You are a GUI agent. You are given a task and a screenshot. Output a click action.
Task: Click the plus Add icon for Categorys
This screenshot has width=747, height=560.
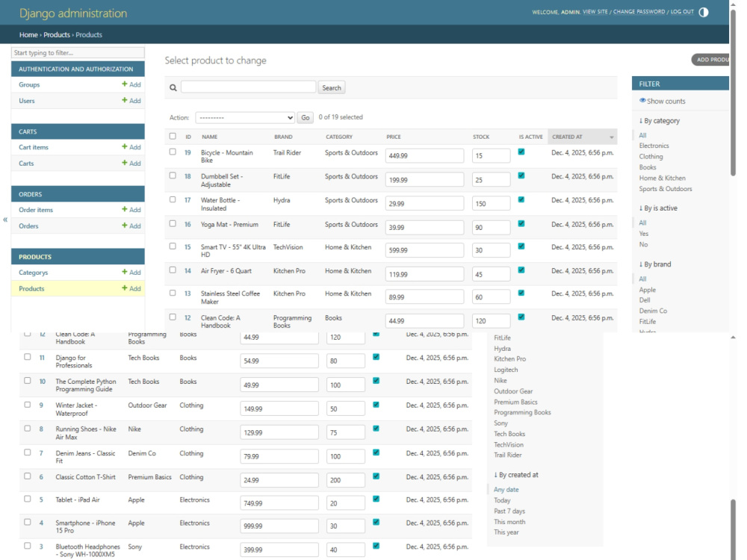pyautogui.click(x=124, y=272)
